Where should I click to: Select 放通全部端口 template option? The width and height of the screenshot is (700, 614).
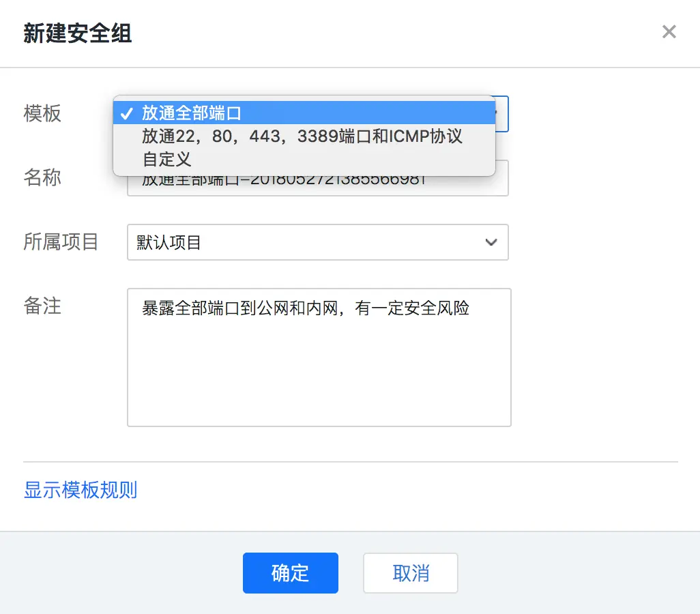[304, 113]
